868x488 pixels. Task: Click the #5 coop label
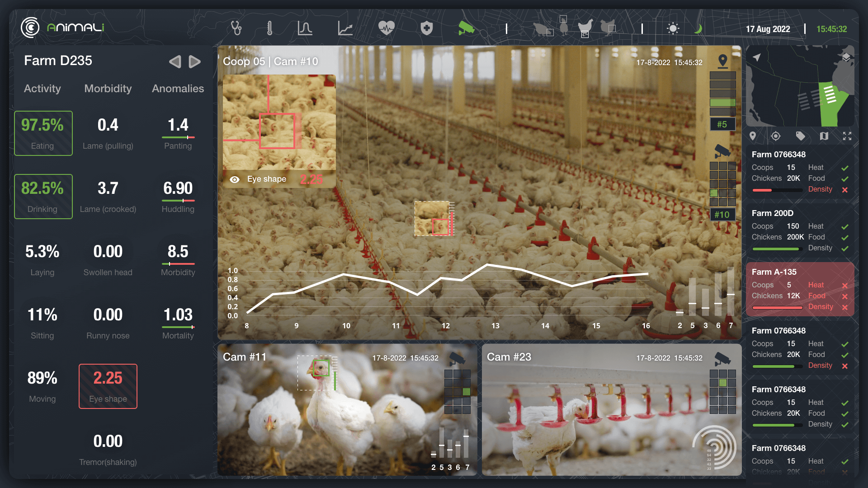(x=722, y=124)
